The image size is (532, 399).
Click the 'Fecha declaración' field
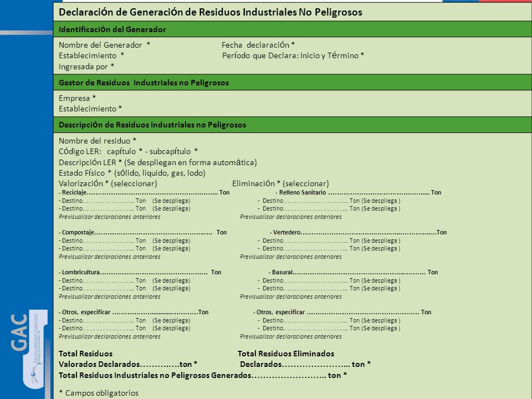point(258,45)
